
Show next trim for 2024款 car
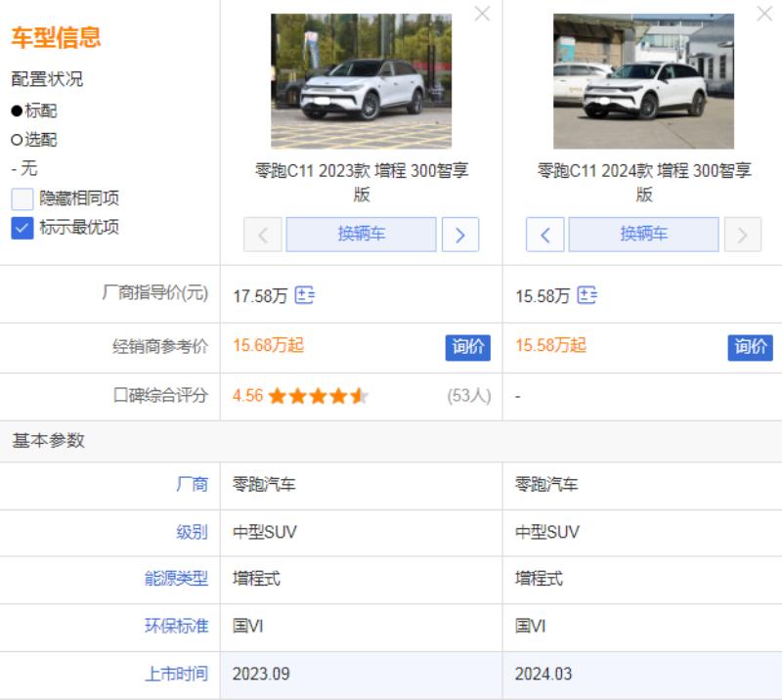[743, 235]
